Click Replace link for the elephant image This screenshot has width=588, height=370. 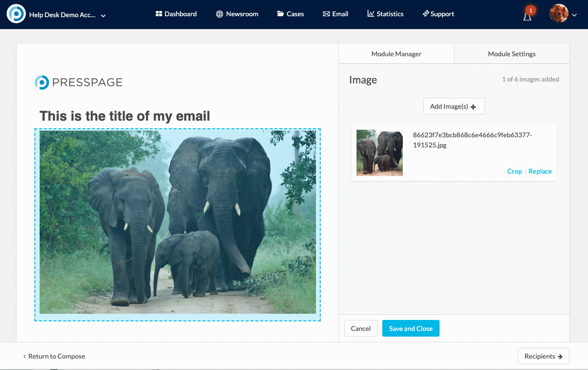click(540, 171)
